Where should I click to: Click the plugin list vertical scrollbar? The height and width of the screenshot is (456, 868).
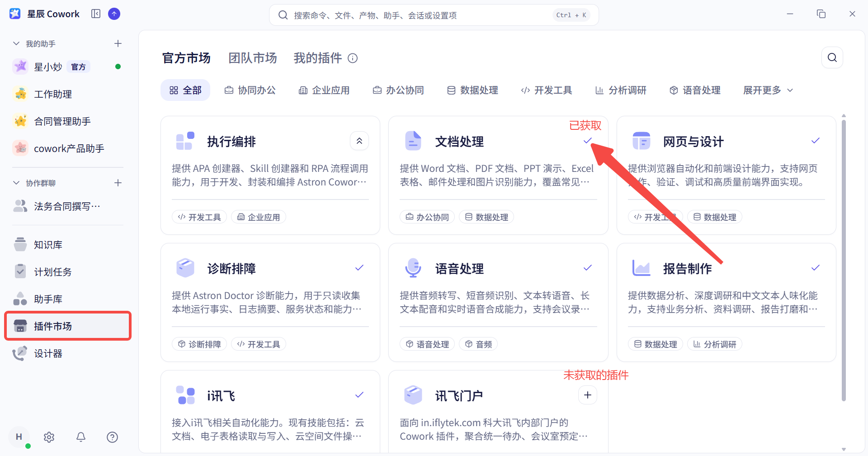[844, 260]
